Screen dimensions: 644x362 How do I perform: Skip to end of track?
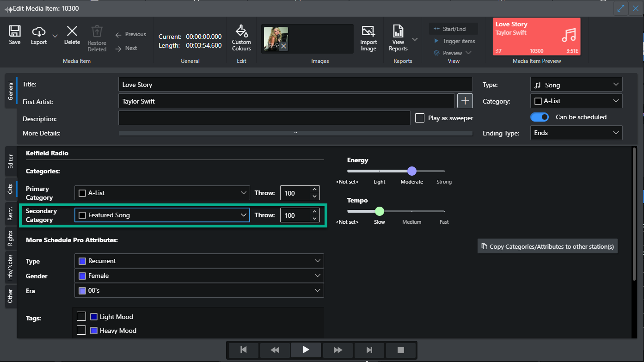[369, 350]
